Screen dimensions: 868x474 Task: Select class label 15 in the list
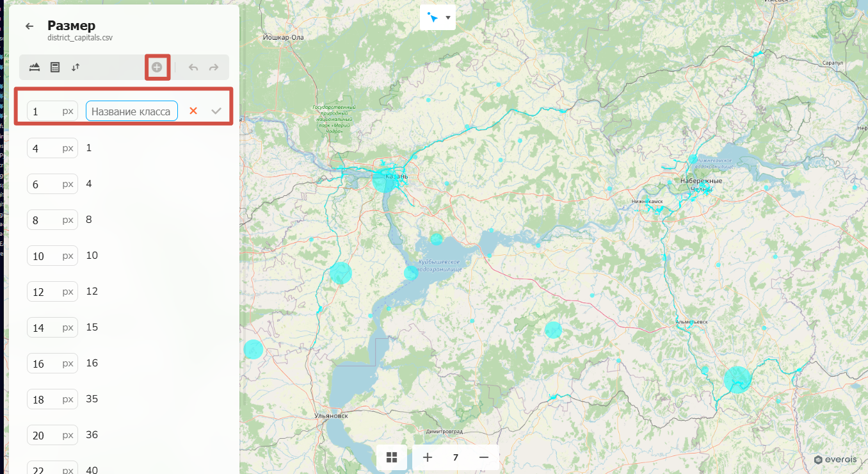point(92,327)
